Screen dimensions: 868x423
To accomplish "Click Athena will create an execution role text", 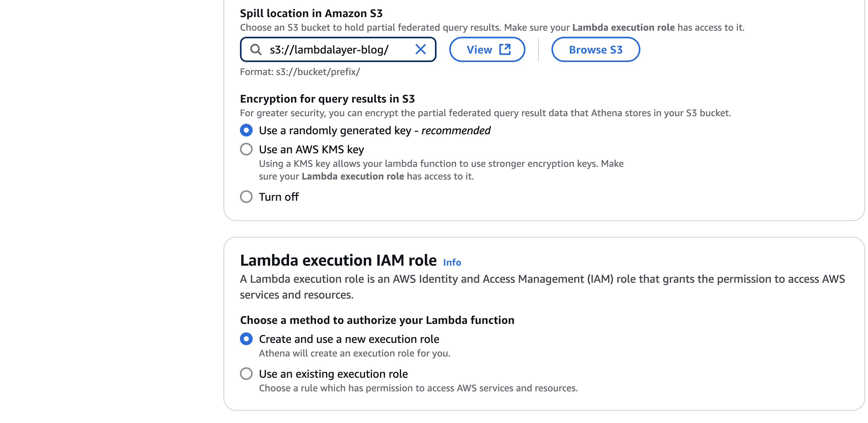I will (x=354, y=353).
